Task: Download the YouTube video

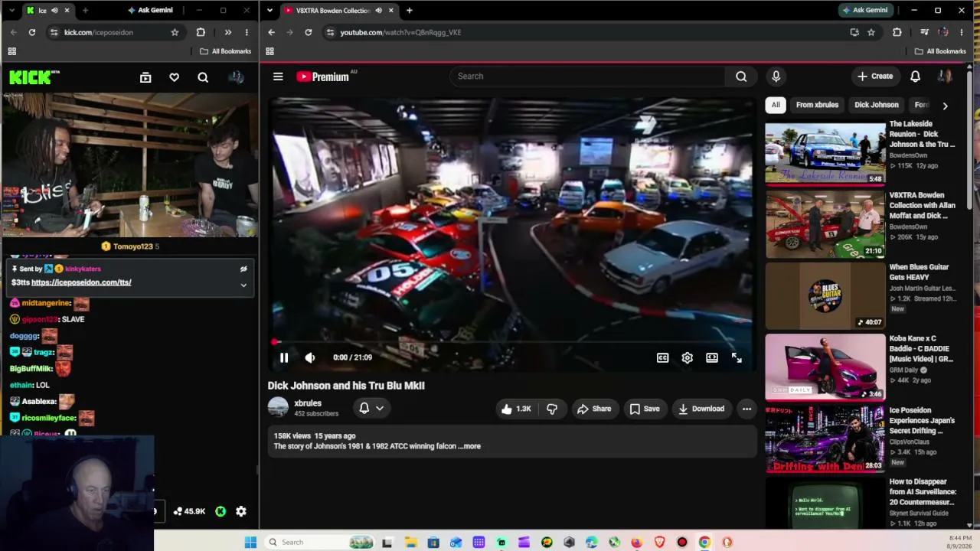Action: (x=701, y=409)
